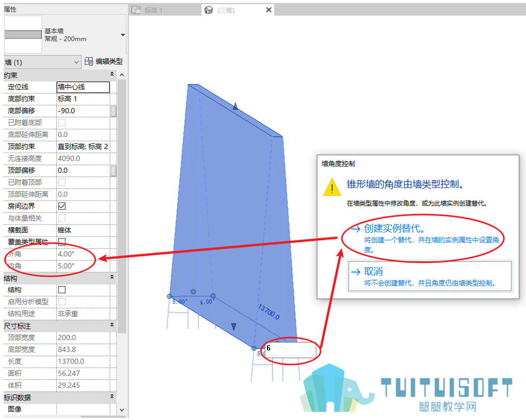Click 取消 option in wall angle dialog
The height and width of the screenshot is (420, 526).
click(430, 276)
